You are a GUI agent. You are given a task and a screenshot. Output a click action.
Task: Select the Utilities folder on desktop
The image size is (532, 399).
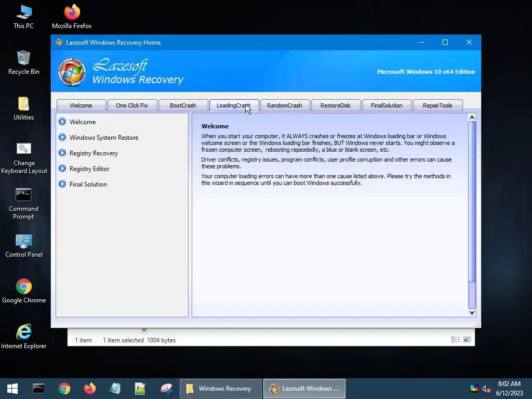[23, 108]
